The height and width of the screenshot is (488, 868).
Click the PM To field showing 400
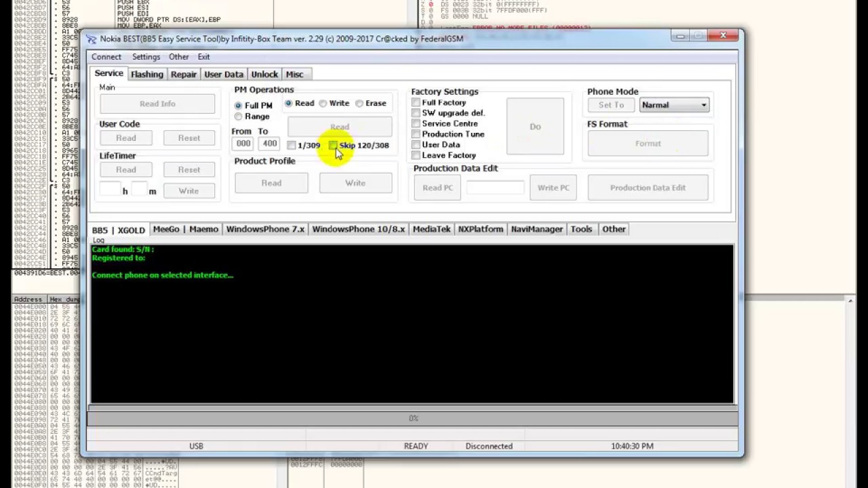pos(270,144)
